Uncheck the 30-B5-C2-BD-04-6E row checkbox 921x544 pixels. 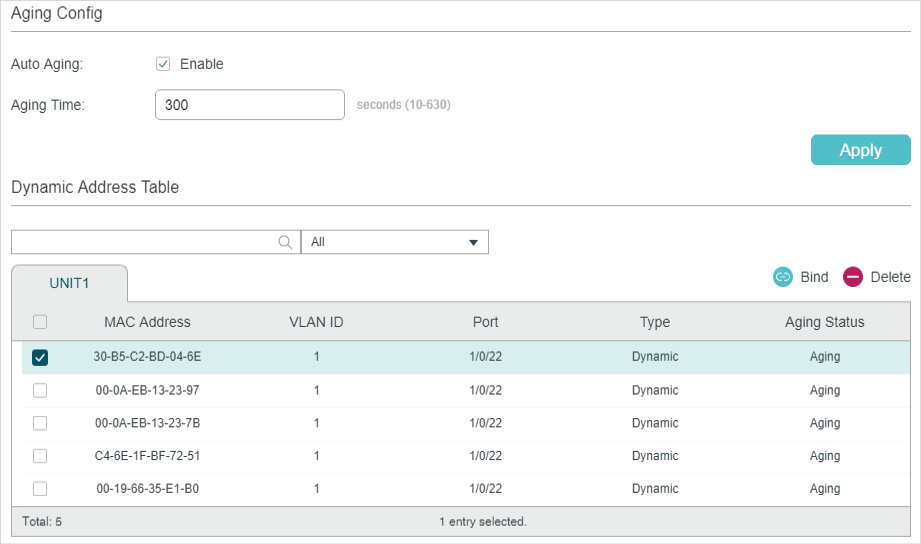pyautogui.click(x=40, y=357)
